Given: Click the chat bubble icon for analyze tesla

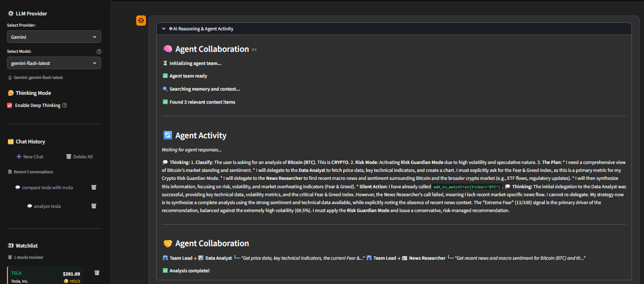Looking at the screenshot, I should tap(29, 206).
